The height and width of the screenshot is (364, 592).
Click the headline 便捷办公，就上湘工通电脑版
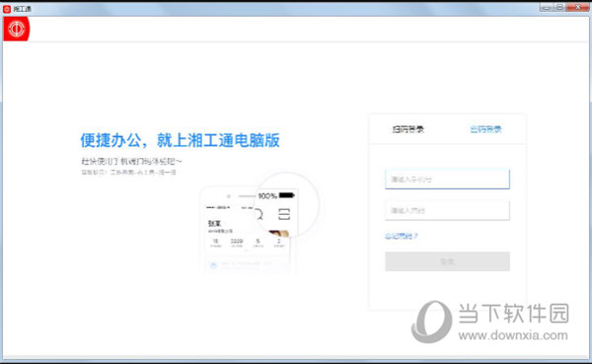pos(181,140)
